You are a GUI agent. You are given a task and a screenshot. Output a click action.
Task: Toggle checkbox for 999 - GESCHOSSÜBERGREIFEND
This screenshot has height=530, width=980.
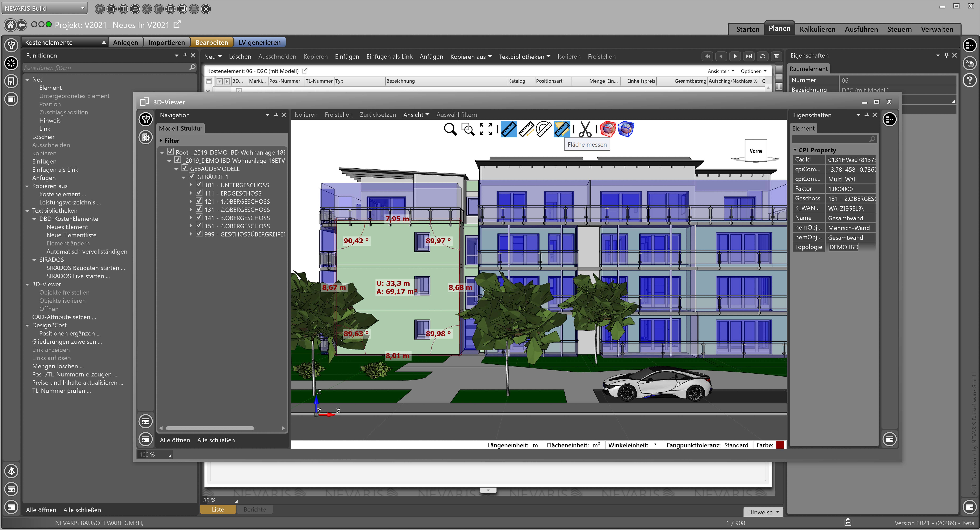click(x=199, y=233)
